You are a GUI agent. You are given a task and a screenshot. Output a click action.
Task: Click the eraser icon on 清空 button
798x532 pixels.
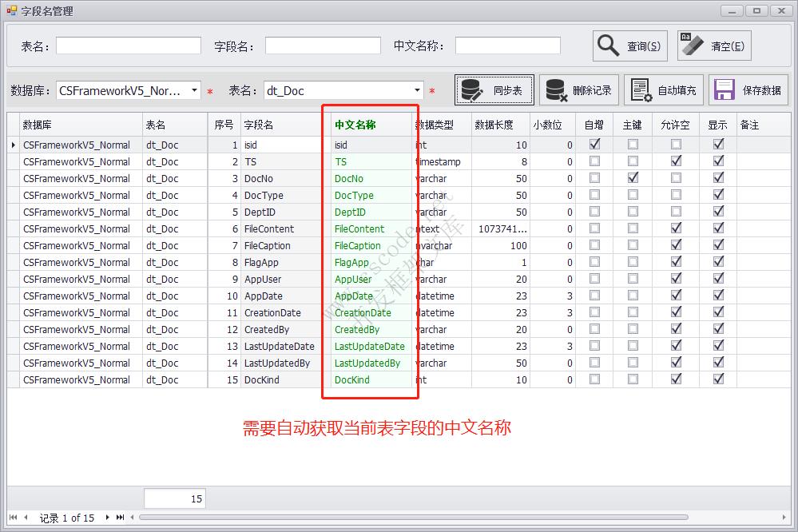tap(692, 45)
